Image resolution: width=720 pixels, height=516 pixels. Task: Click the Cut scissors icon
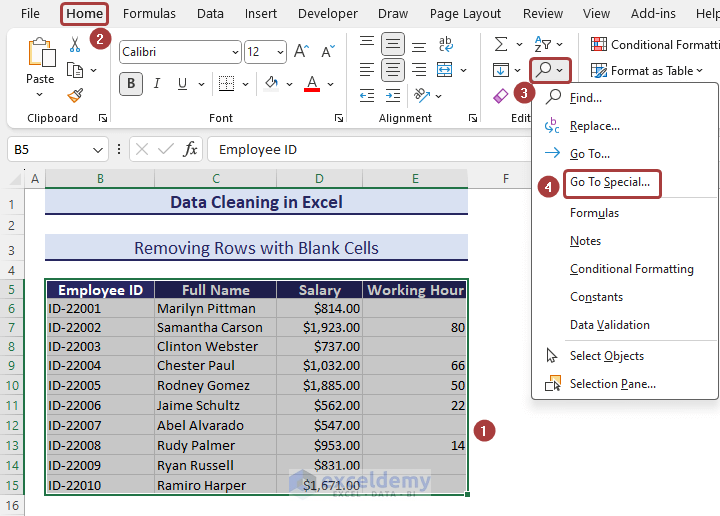pyautogui.click(x=75, y=45)
